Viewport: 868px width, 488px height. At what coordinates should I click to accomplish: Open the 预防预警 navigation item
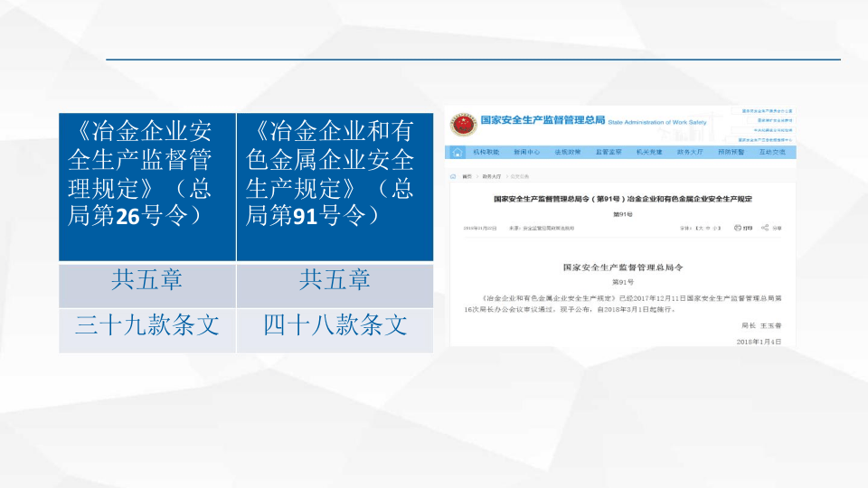[731, 152]
